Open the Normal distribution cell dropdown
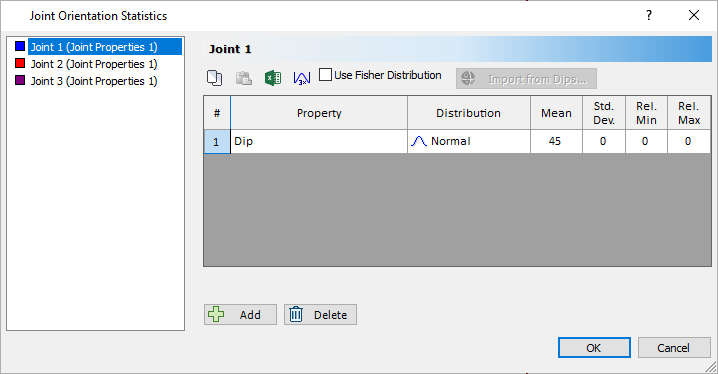This screenshot has height=374, width=718. click(x=469, y=141)
